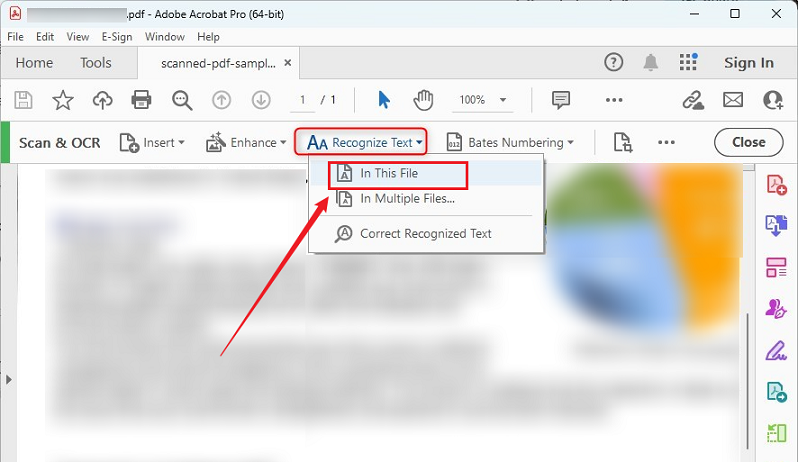Screen dimensions: 798x462
Task: Expand the left navigation pane arrow
Action: tap(9, 380)
